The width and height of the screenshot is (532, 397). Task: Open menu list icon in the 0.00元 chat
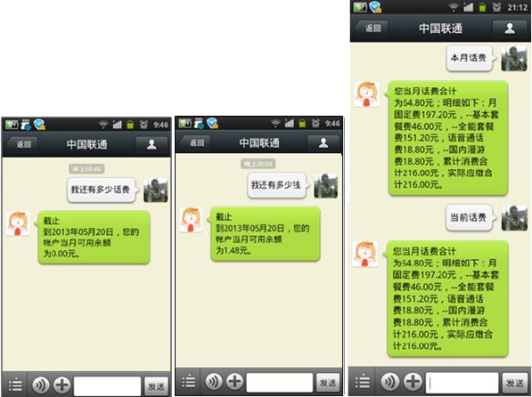click(15, 385)
